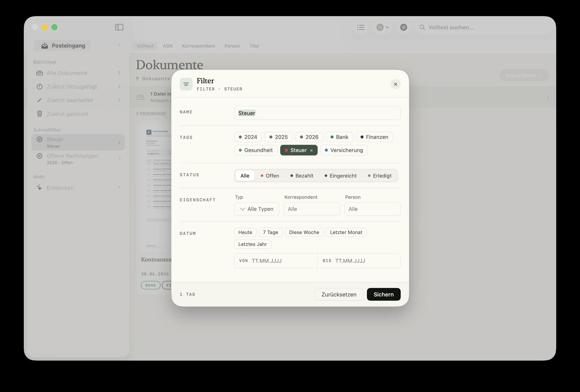Choose Letztes Jahr date preset

click(253, 244)
